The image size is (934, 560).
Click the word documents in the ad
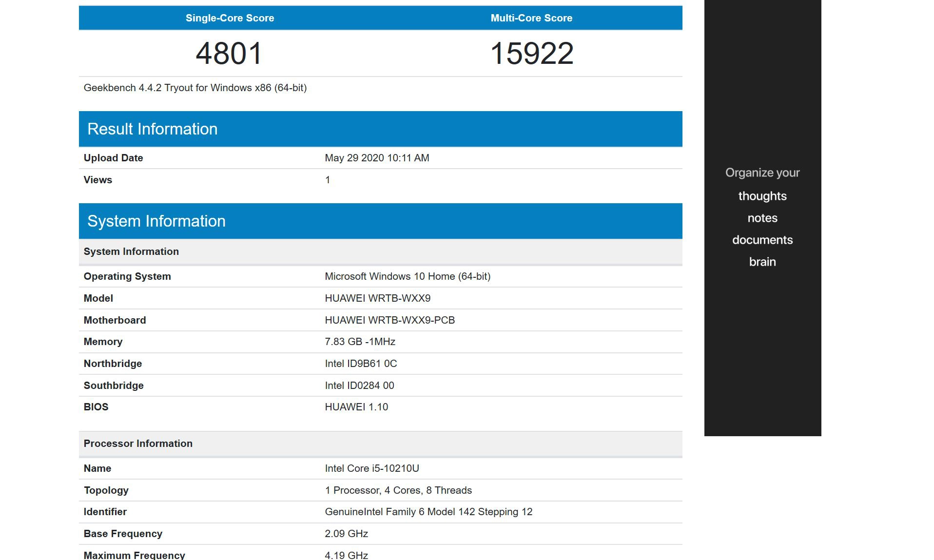coord(762,240)
